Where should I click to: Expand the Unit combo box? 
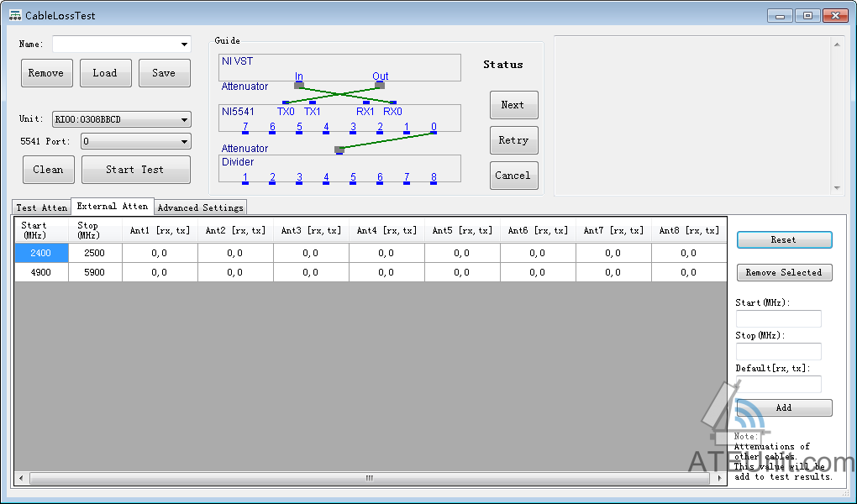(x=184, y=120)
